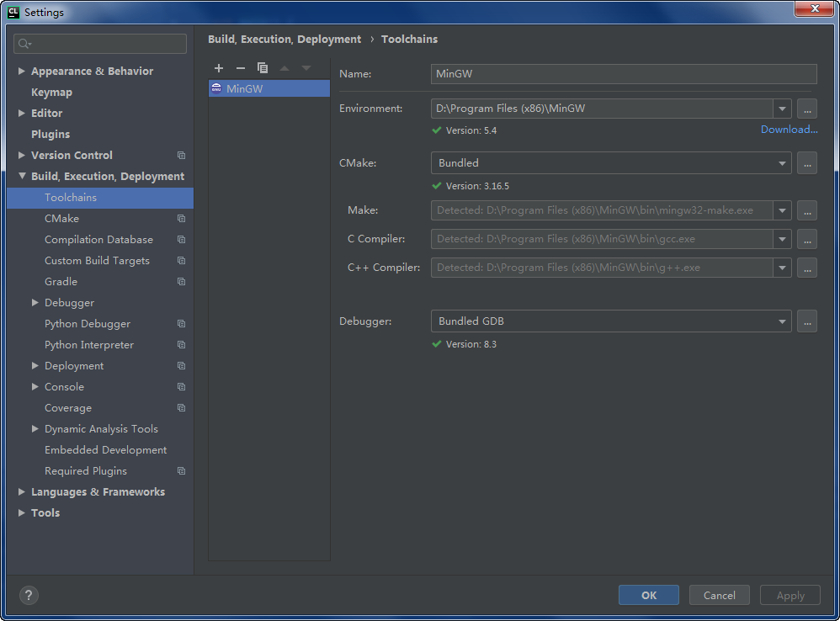Open the CMake Bundled dropdown
The height and width of the screenshot is (621, 840).
(x=783, y=163)
